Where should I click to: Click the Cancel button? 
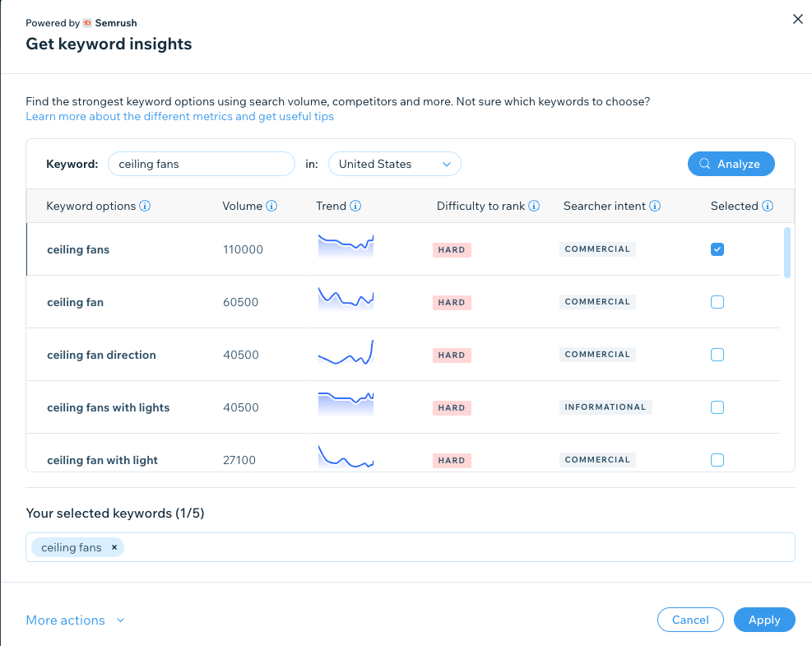pos(690,620)
